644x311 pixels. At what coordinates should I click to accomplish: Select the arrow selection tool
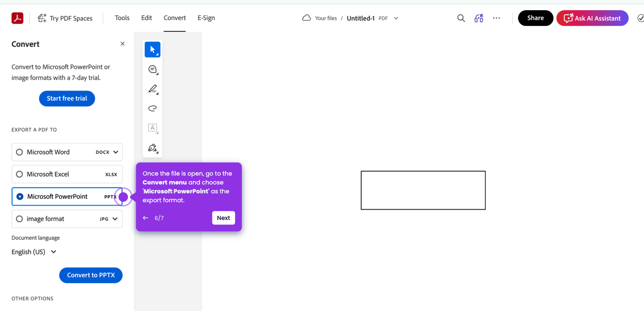153,50
